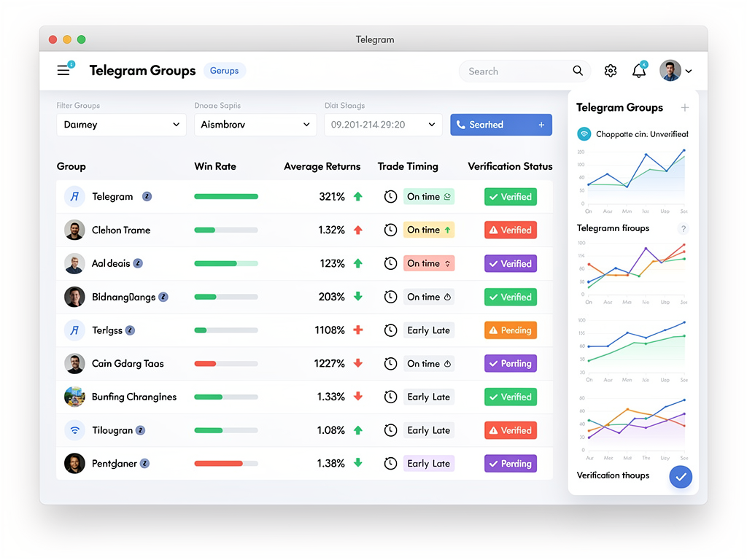Open the hamburger navigation menu

pyautogui.click(x=63, y=70)
